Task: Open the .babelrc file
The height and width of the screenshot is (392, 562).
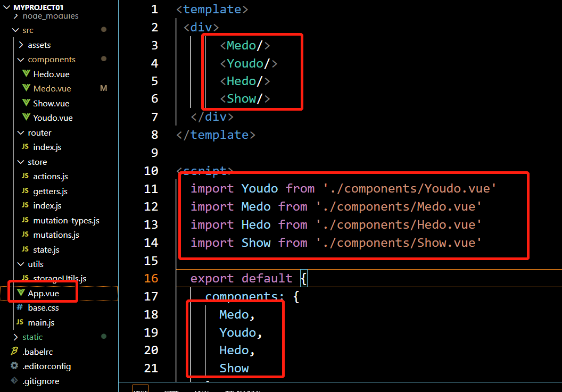Action: 37,352
